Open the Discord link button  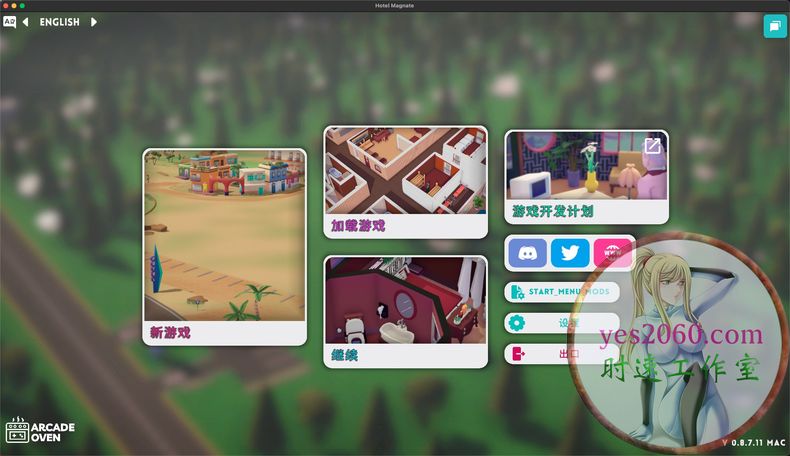click(x=527, y=253)
